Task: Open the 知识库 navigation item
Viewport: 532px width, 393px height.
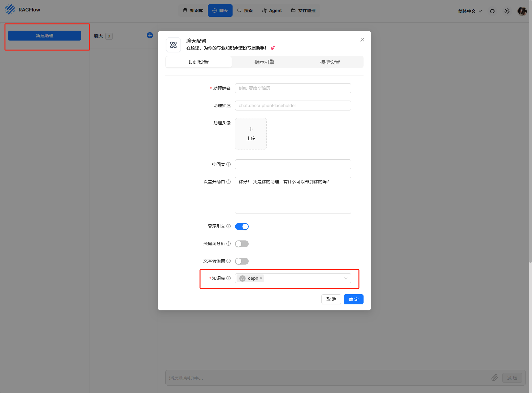Action: click(193, 11)
